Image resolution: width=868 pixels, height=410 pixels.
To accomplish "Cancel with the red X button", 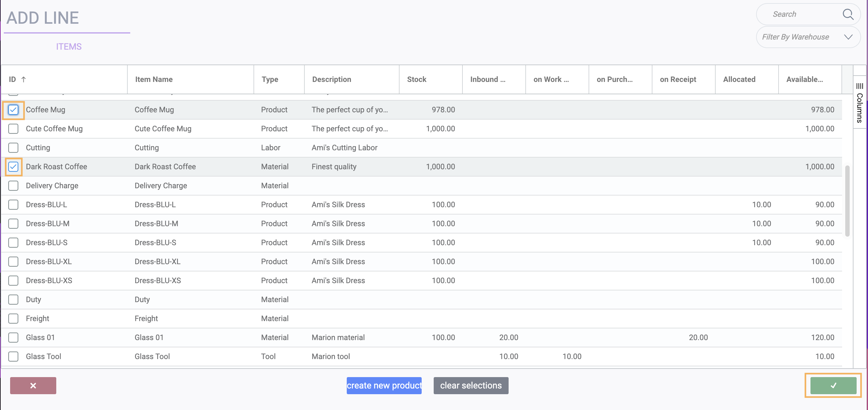I will point(33,385).
